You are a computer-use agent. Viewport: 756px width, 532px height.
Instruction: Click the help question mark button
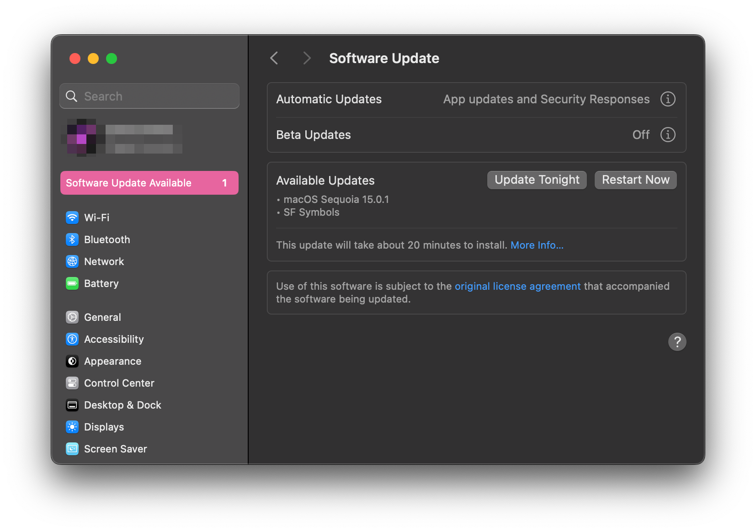click(x=677, y=342)
